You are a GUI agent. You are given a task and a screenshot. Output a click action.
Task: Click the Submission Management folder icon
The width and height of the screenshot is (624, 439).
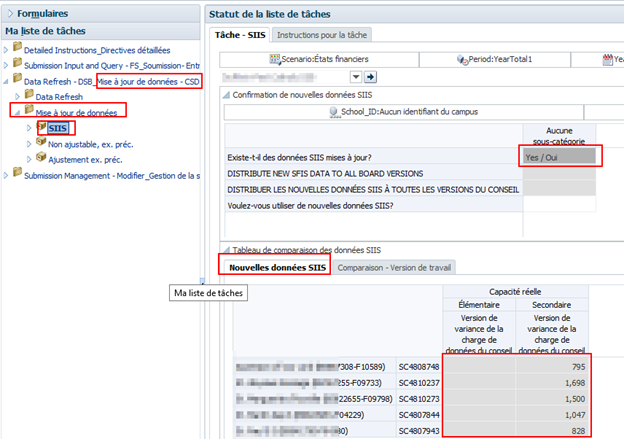pos(17,175)
